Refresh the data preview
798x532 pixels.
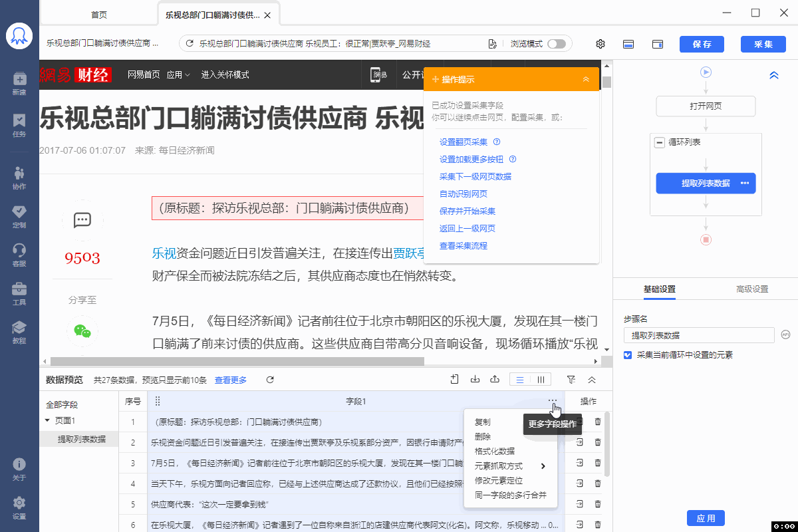[x=270, y=380]
